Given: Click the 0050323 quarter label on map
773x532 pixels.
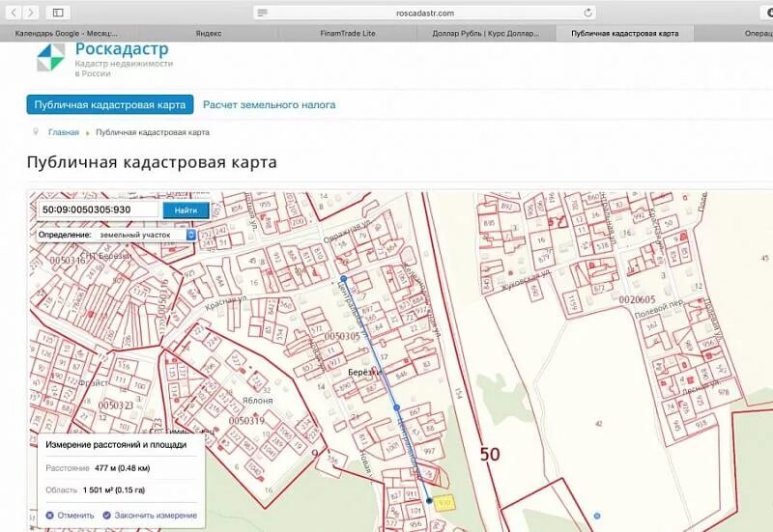Looking at the screenshot, I should pos(116,406).
